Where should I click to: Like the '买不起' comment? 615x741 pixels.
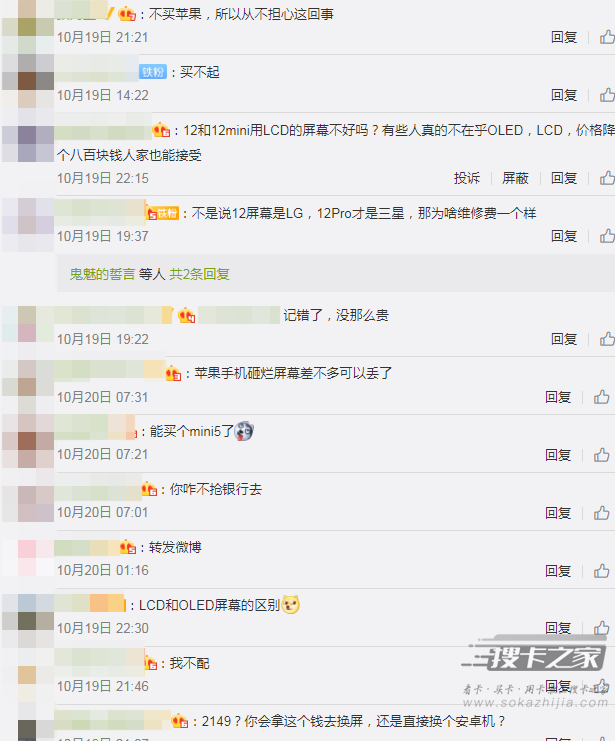[x=607, y=95]
